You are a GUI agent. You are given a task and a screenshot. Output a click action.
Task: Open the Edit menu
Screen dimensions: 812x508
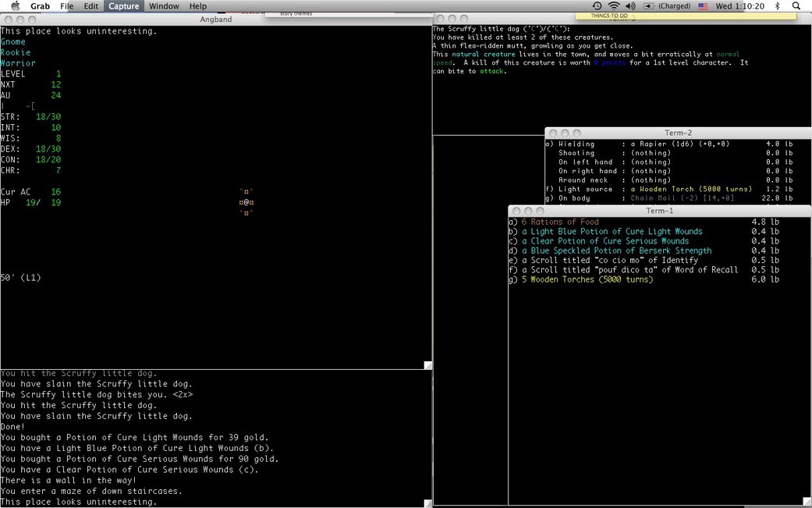(91, 6)
